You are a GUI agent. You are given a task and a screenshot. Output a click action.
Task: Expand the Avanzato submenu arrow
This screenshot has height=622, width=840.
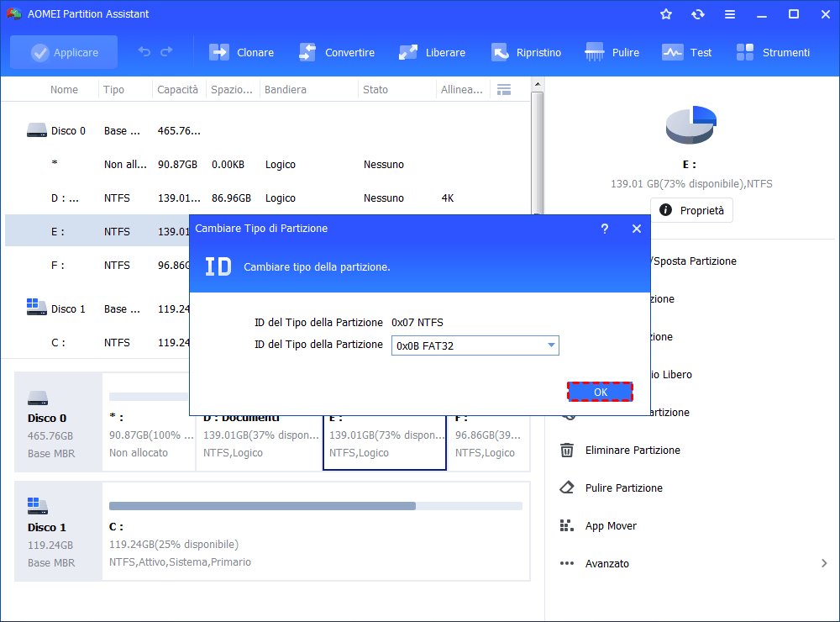click(824, 563)
